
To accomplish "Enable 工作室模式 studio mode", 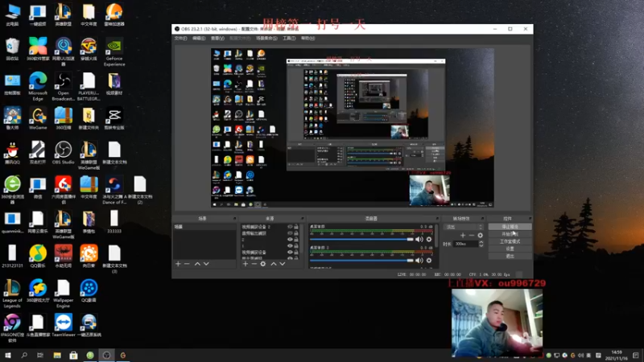I will pos(510,241).
